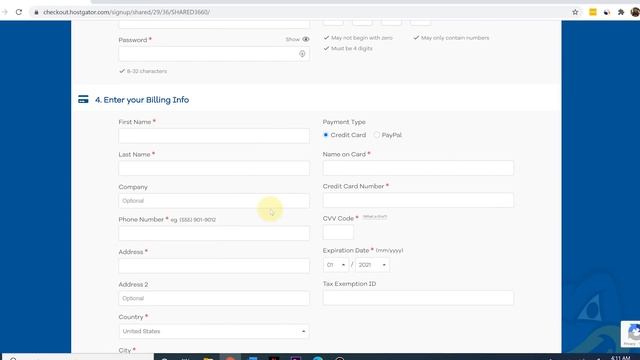This screenshot has height=360, width=640.
Task: Open the Extensions puzzle-piece menu
Action: [x=621, y=12]
